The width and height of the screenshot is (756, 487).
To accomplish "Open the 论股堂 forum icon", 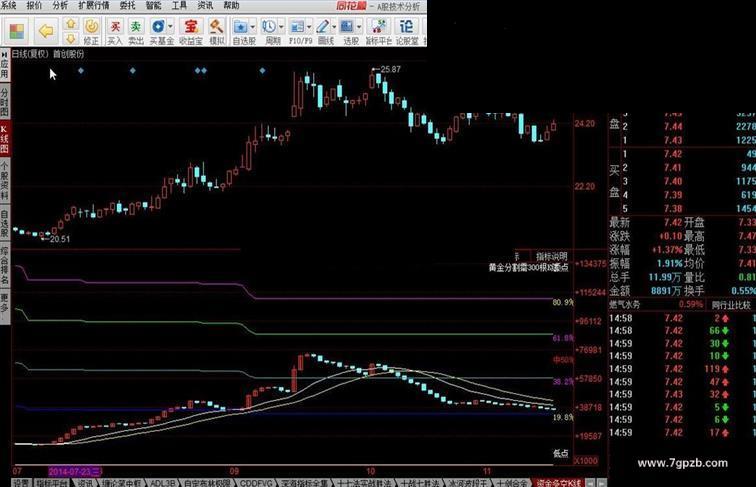I will [407, 31].
